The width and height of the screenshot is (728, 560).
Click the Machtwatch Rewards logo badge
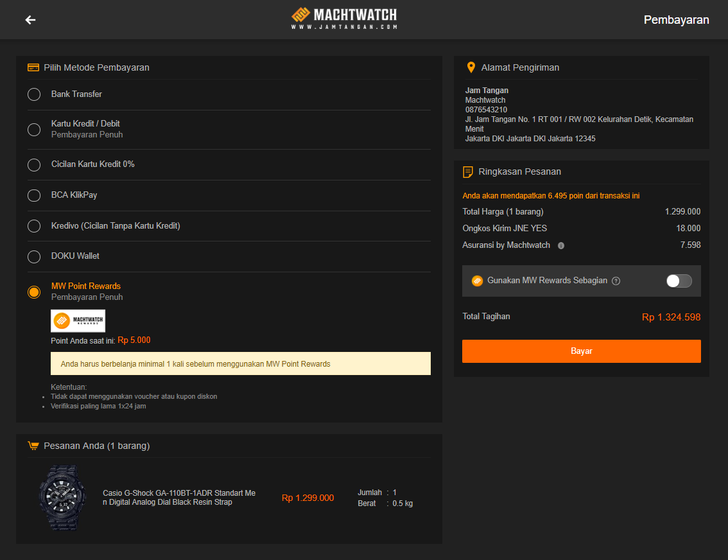(x=78, y=320)
